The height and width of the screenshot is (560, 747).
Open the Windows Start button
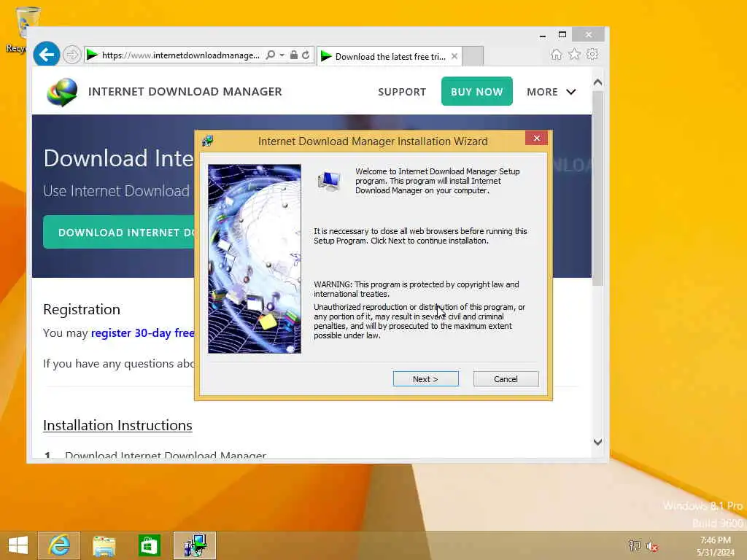point(18,545)
